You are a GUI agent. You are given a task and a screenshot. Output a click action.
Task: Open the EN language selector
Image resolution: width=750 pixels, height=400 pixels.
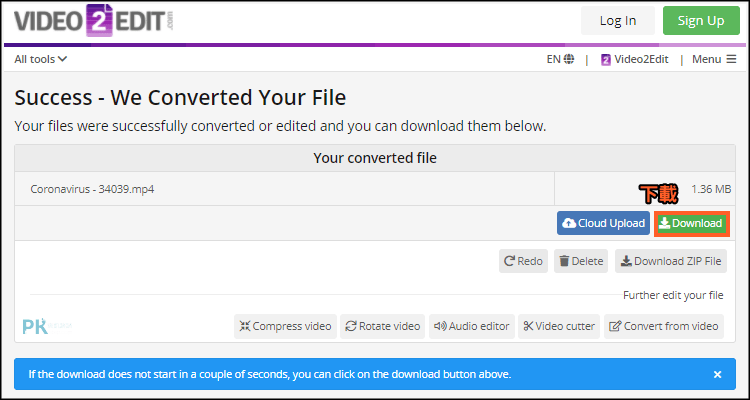pos(560,59)
